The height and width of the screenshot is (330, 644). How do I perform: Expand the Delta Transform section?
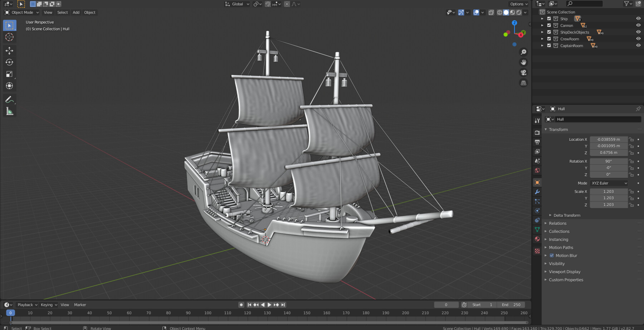[565, 215]
